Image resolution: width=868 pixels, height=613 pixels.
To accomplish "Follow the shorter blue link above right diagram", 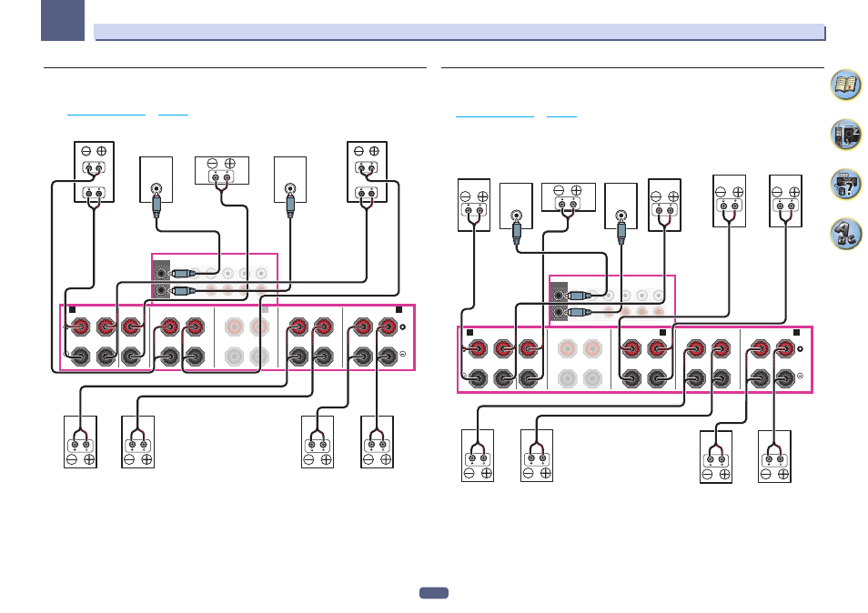I will pos(561,116).
